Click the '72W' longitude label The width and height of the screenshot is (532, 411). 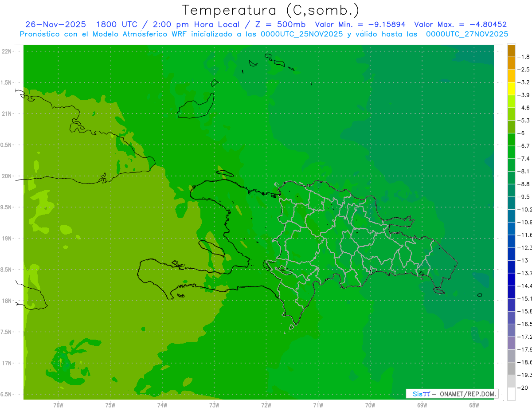(266, 405)
